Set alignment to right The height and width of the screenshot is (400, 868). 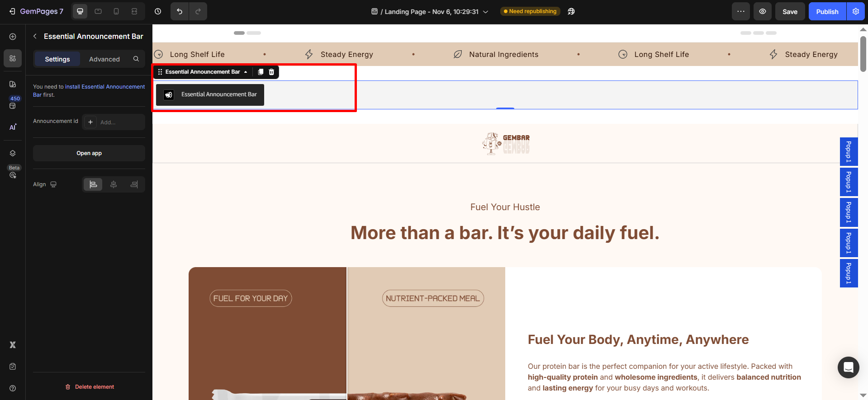(x=134, y=184)
